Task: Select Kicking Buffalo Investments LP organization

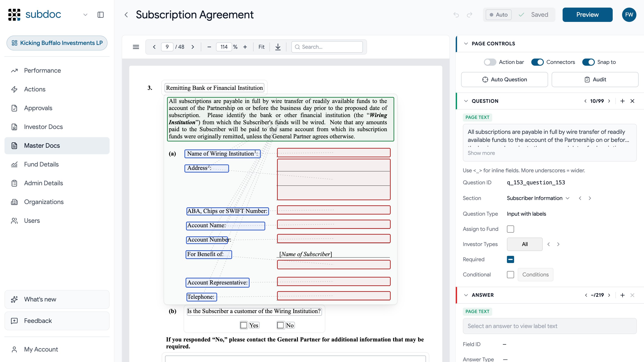Action: point(57,43)
